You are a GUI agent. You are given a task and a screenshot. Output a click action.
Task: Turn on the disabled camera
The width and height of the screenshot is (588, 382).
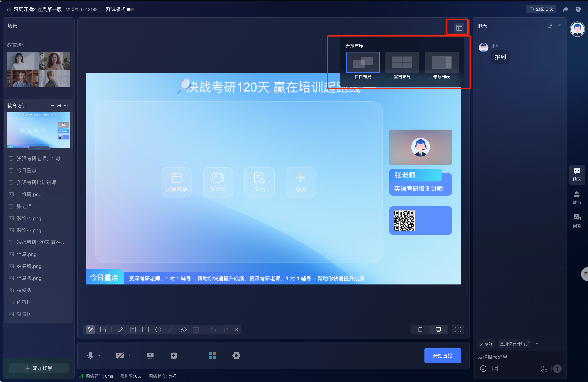pos(120,356)
